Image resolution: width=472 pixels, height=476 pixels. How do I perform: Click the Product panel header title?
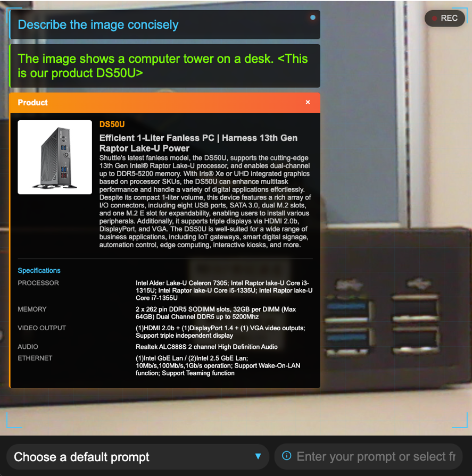(33, 103)
